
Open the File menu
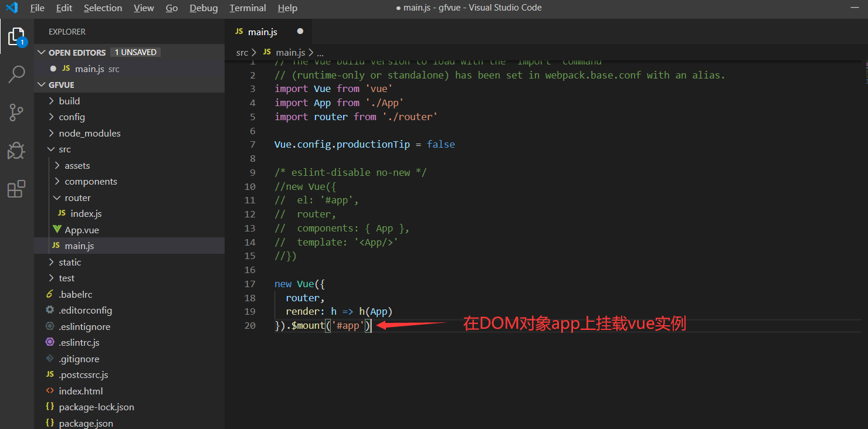click(x=37, y=8)
